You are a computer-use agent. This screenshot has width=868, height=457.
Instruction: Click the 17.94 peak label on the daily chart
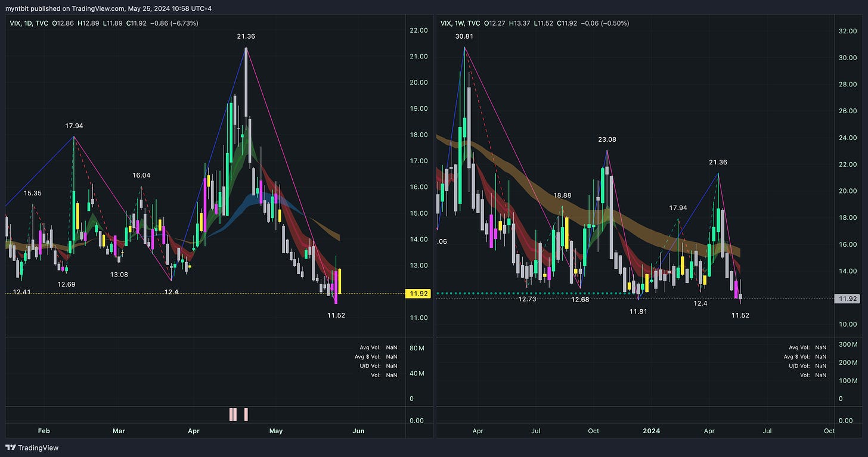[x=75, y=126]
